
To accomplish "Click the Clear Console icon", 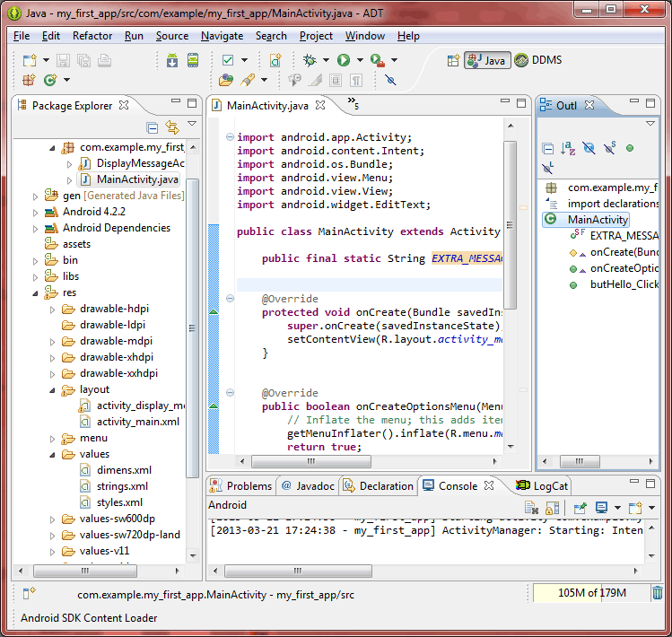I will (531, 508).
